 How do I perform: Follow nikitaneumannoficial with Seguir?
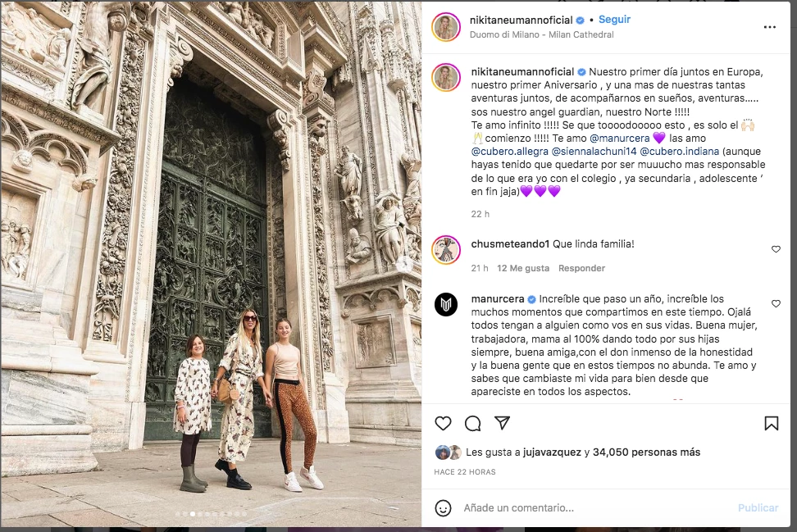(614, 20)
